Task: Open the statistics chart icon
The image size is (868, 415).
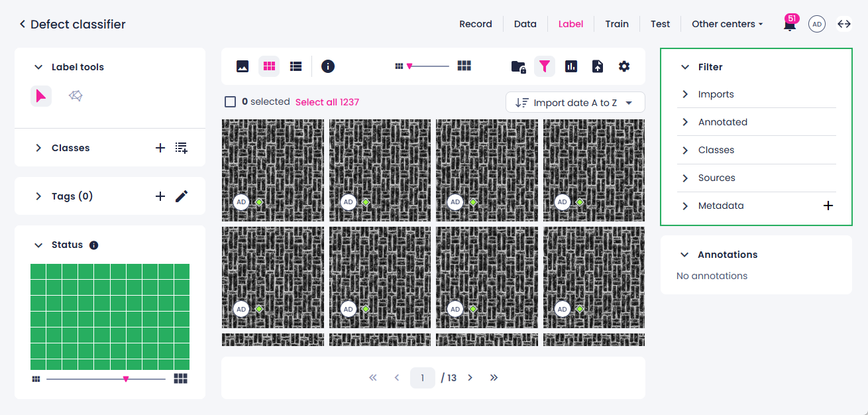Action: (x=571, y=66)
